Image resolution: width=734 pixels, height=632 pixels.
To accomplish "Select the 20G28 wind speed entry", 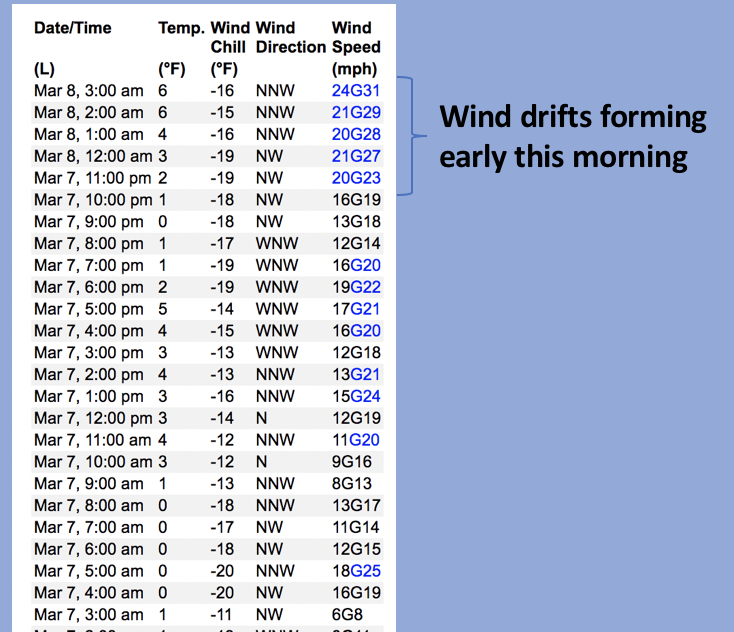I will 356,134.
